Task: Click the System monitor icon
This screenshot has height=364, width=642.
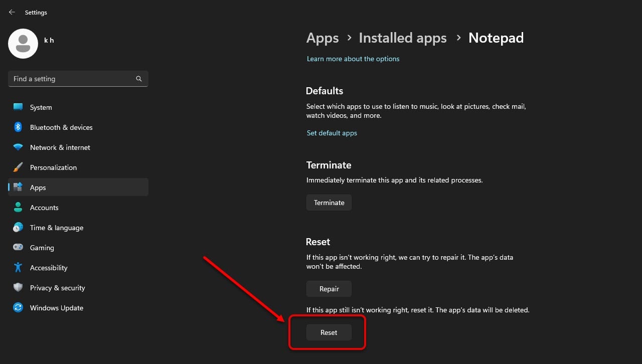Action: pyautogui.click(x=18, y=107)
